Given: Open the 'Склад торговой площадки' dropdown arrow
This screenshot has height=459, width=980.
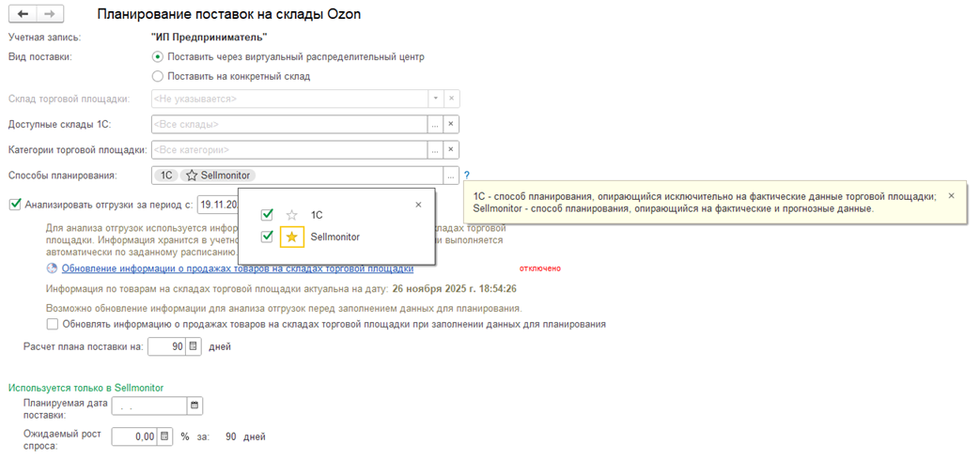Looking at the screenshot, I should click(x=436, y=99).
